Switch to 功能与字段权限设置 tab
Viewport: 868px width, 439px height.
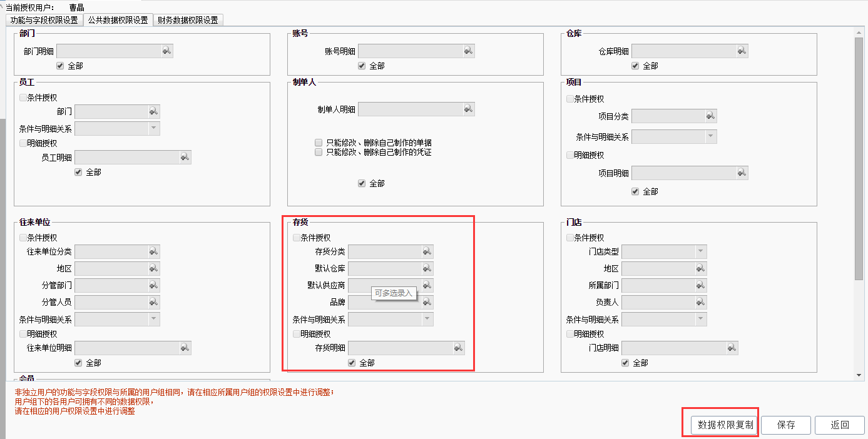click(44, 20)
